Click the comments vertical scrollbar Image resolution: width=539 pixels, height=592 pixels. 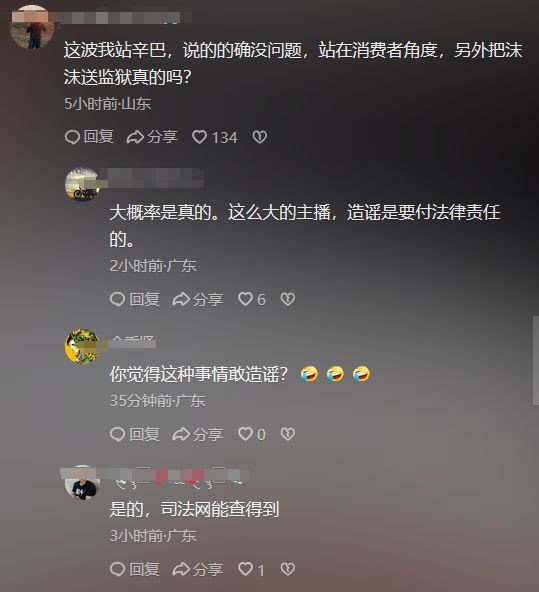[x=536, y=361]
